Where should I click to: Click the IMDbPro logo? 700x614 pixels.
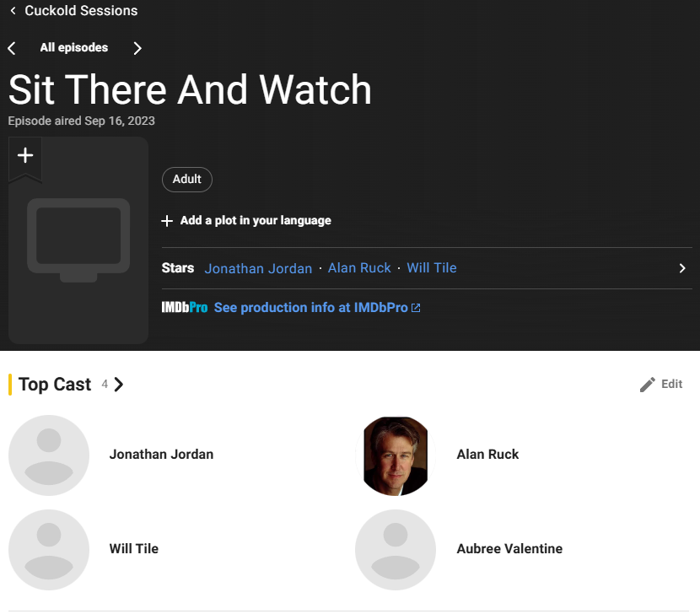tap(185, 308)
